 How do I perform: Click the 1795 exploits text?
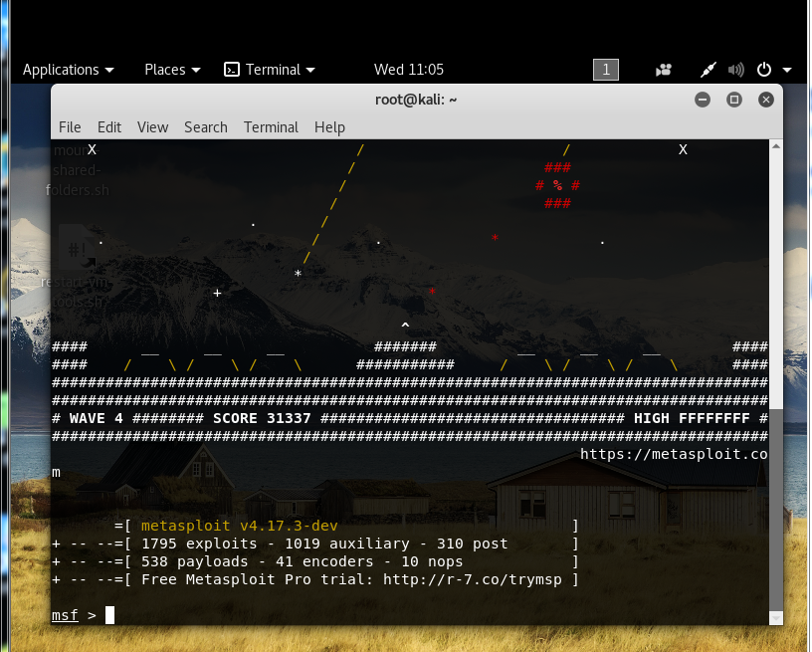click(199, 543)
